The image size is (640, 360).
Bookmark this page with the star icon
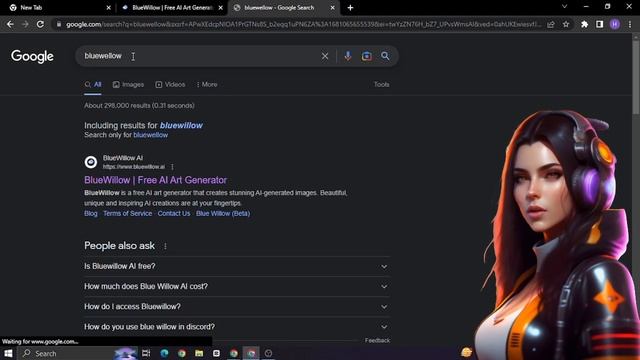pos(566,24)
